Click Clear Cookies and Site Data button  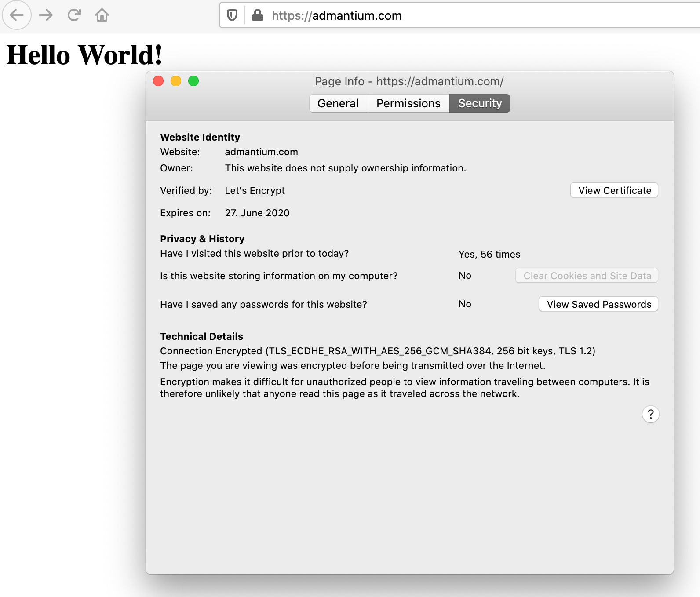pyautogui.click(x=587, y=276)
